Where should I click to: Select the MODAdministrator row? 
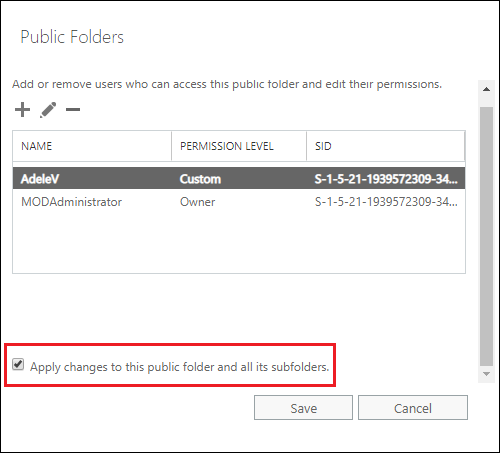239,202
